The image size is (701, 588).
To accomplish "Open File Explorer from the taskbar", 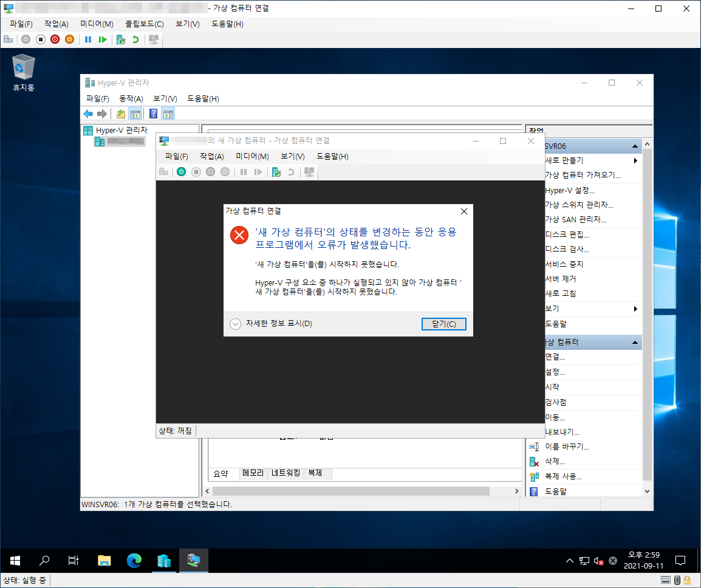I will click(x=104, y=560).
